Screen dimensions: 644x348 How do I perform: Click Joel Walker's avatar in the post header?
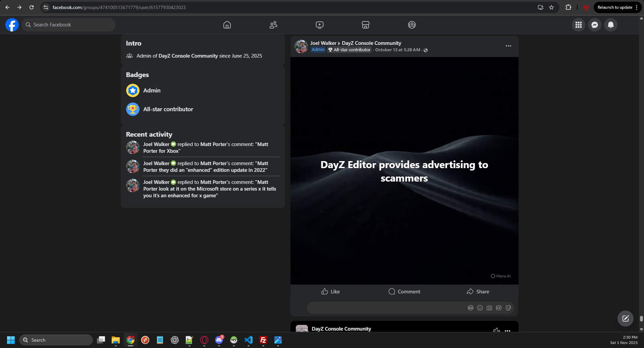pyautogui.click(x=301, y=47)
